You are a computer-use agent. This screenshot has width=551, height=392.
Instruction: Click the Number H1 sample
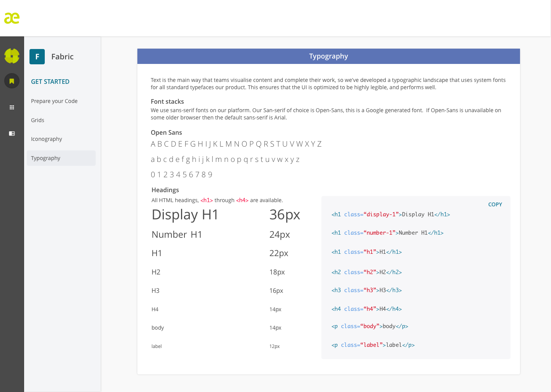pos(177,234)
